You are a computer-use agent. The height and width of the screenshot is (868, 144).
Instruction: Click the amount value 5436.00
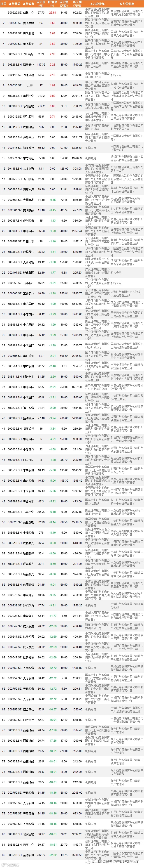pos(77,419)
